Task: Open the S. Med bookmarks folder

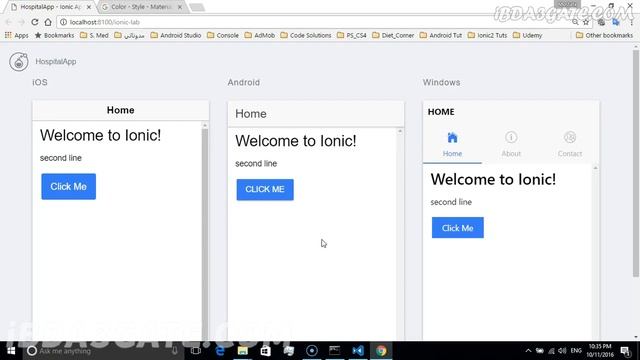Action: [94, 36]
